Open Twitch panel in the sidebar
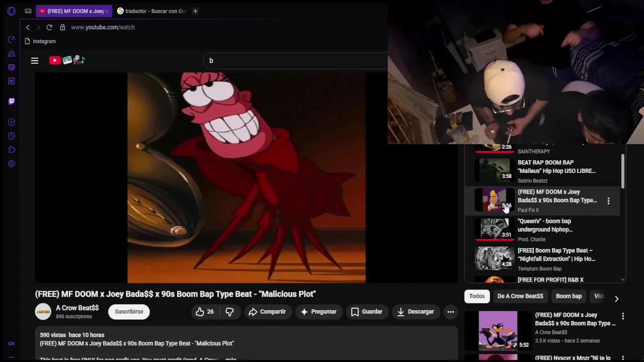 [12, 101]
